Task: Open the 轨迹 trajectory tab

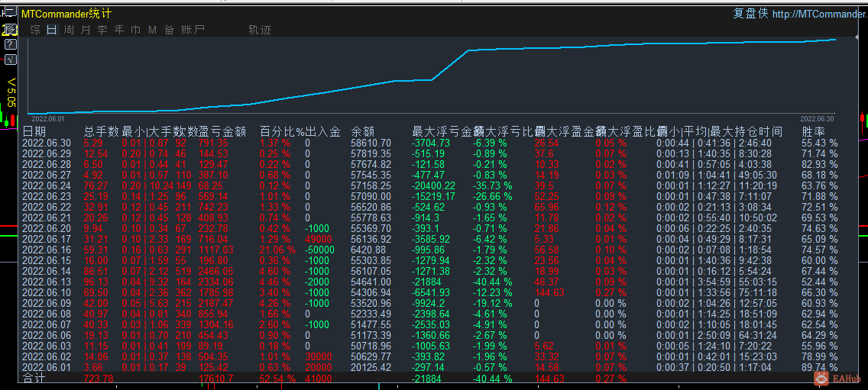Action: pos(261,30)
